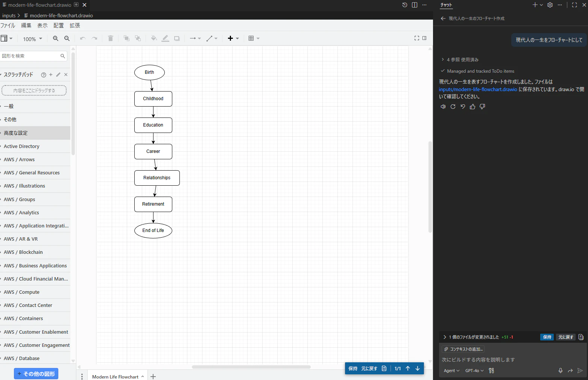Click the read aloud speaker icon

(443, 107)
